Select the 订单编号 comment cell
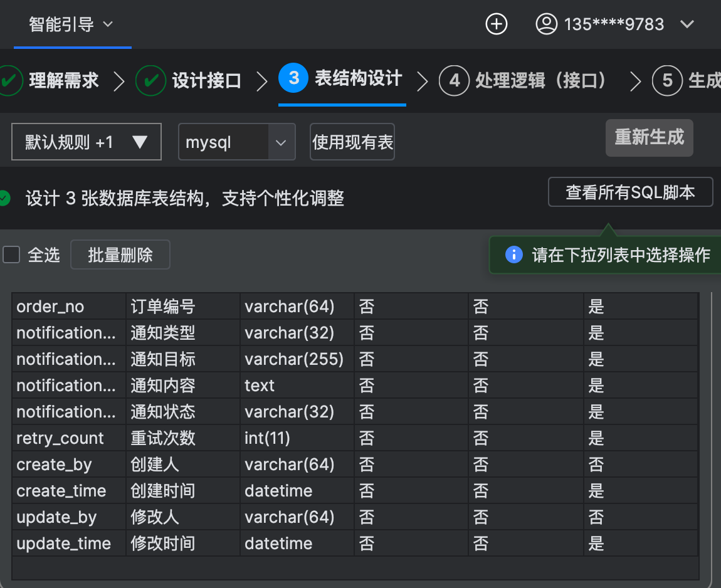The height and width of the screenshot is (588, 721). [x=183, y=306]
